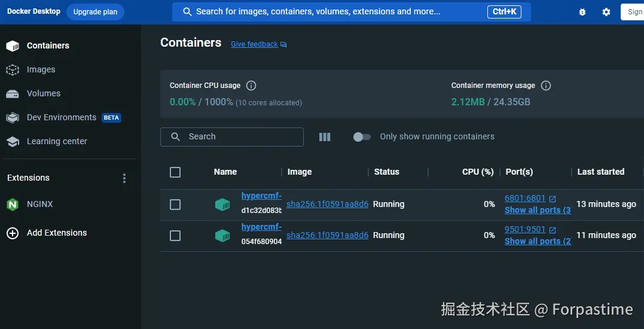Click the search magnifier icon in top bar

[x=187, y=12]
